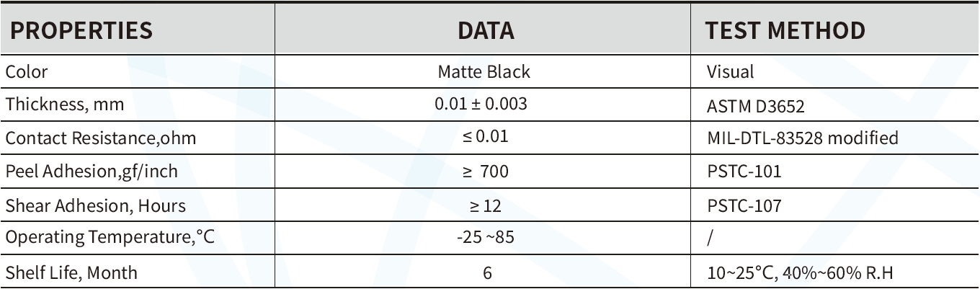Click the MIL-DTL-83528 modified cell

click(x=803, y=138)
